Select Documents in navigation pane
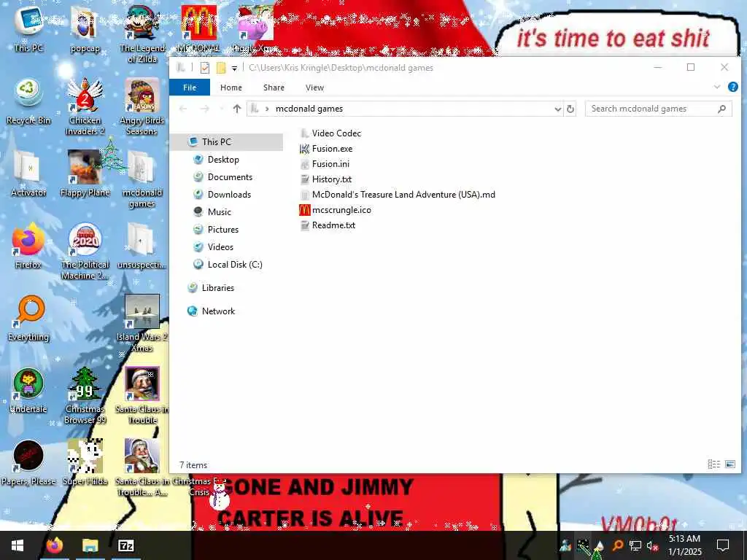This screenshot has height=560, width=747. point(230,177)
